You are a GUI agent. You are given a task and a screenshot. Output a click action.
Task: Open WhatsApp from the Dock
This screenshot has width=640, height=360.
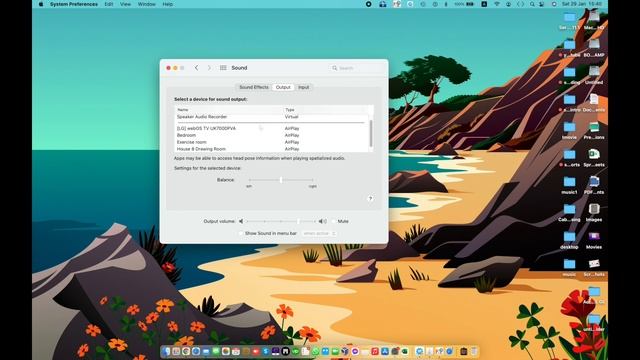click(316, 351)
